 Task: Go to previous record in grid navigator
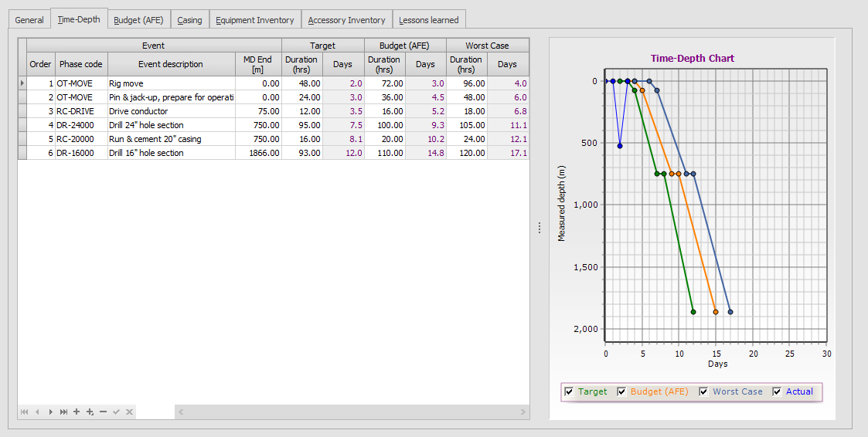tap(38, 412)
